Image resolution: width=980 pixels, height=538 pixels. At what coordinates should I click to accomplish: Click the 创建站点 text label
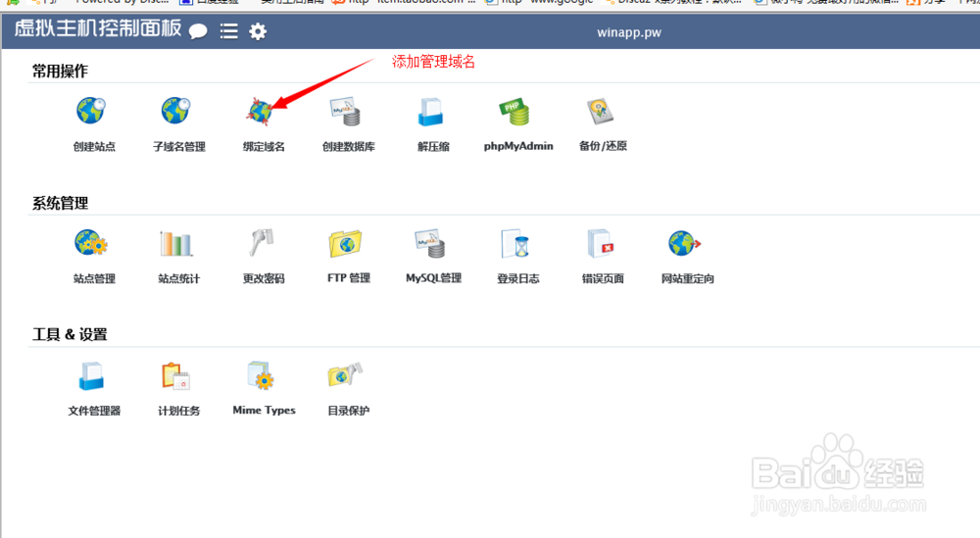coord(94,147)
